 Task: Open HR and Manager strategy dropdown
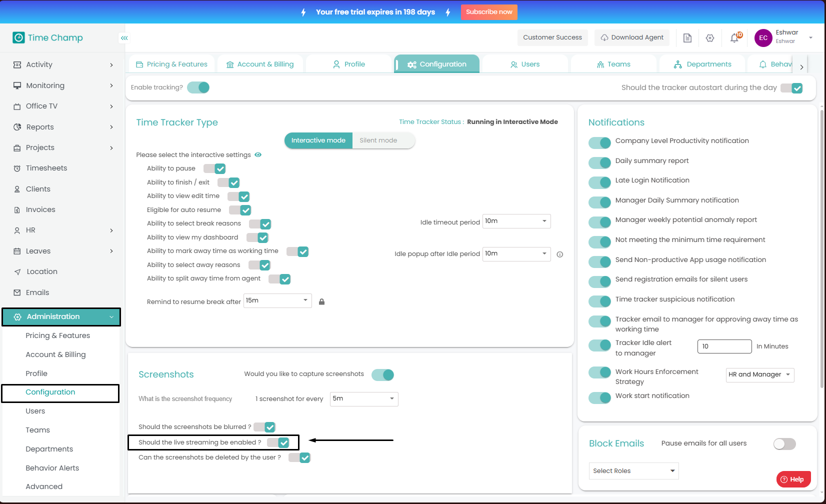760,375
